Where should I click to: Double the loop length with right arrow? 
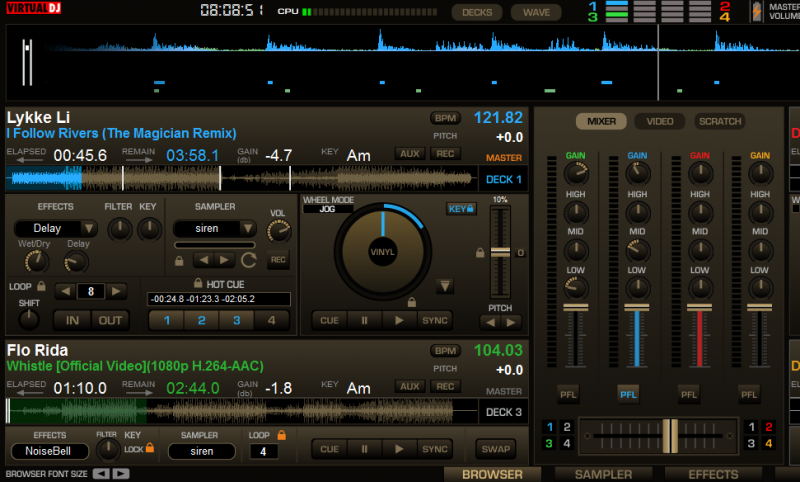point(116,291)
